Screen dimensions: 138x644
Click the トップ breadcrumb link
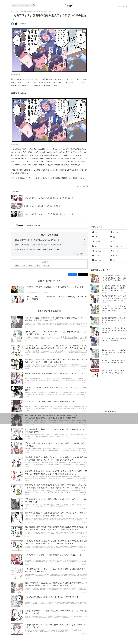tap(13, 11)
